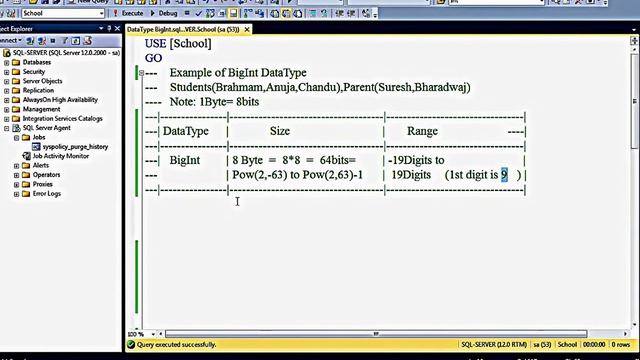Click the Filter icon in Object Explorer

(64, 41)
